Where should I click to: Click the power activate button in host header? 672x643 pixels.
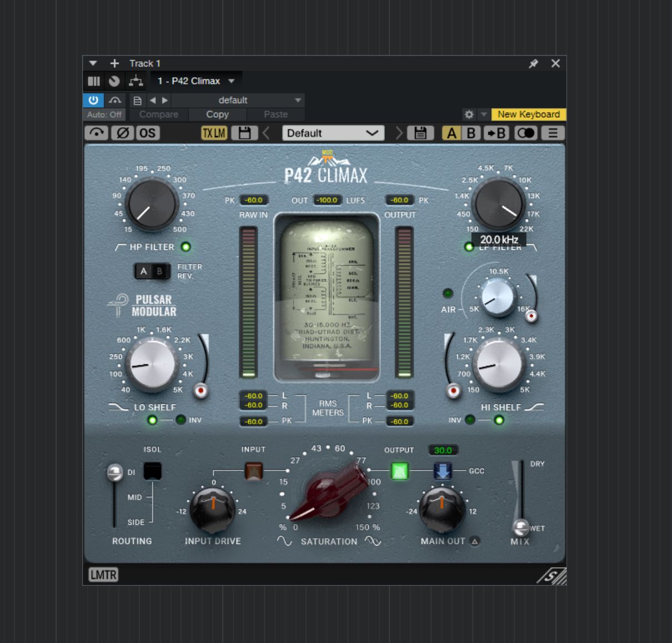click(93, 101)
